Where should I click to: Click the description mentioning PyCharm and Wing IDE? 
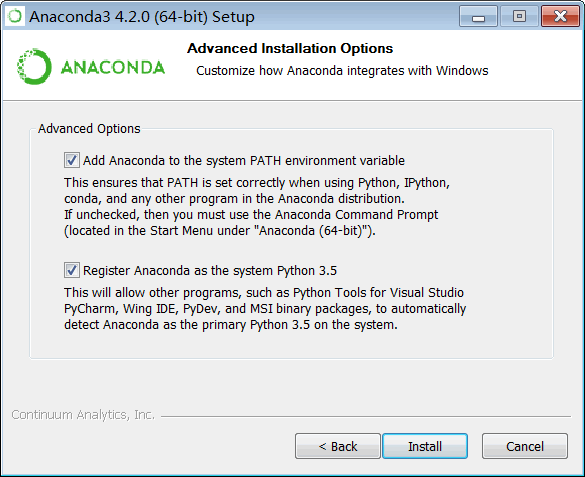[265, 309]
